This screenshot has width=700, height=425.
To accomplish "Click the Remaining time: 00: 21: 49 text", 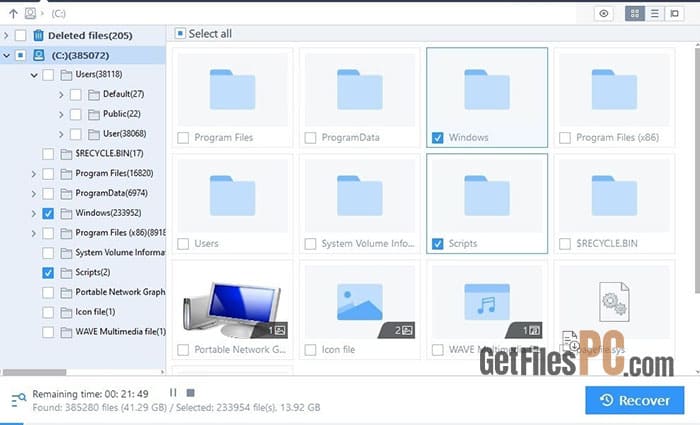I will tap(90, 394).
